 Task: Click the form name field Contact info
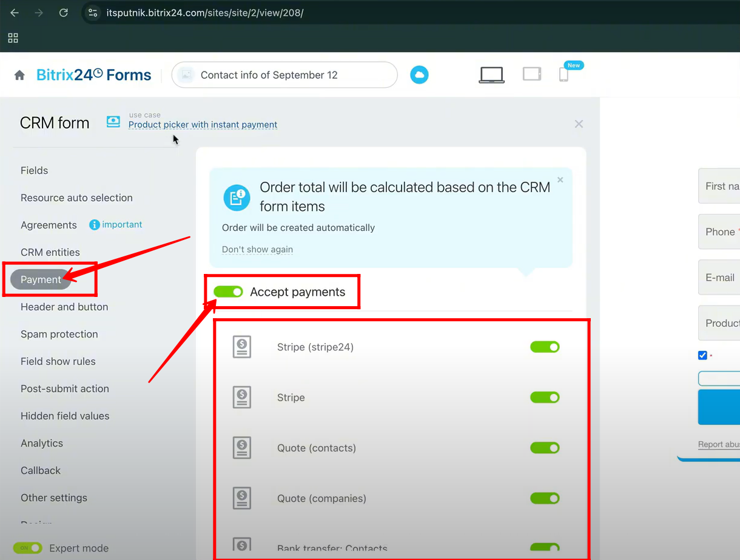284,75
